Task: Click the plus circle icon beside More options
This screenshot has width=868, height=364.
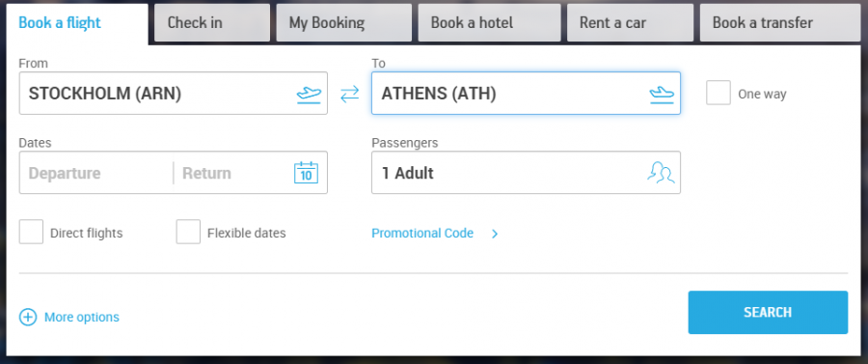Action: point(28,317)
